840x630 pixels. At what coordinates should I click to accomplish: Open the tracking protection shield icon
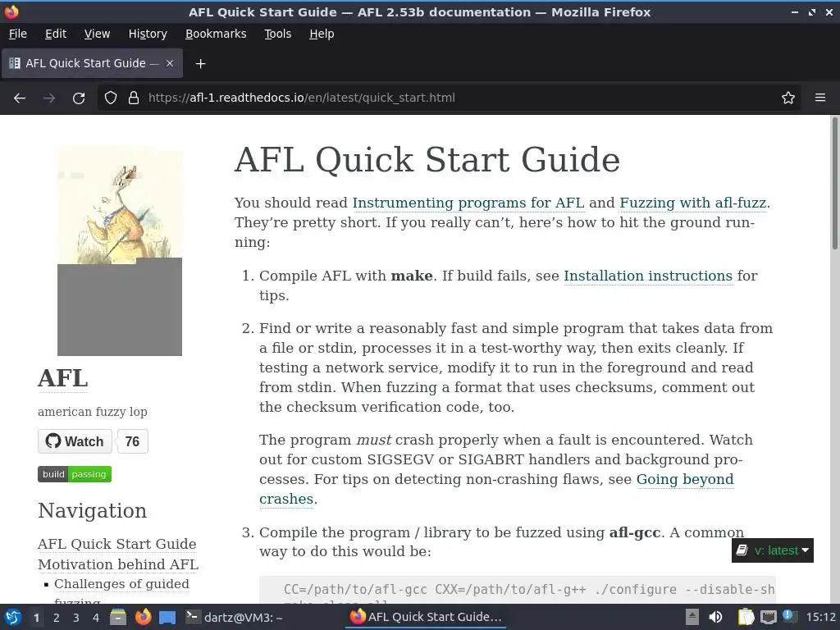[x=111, y=98]
